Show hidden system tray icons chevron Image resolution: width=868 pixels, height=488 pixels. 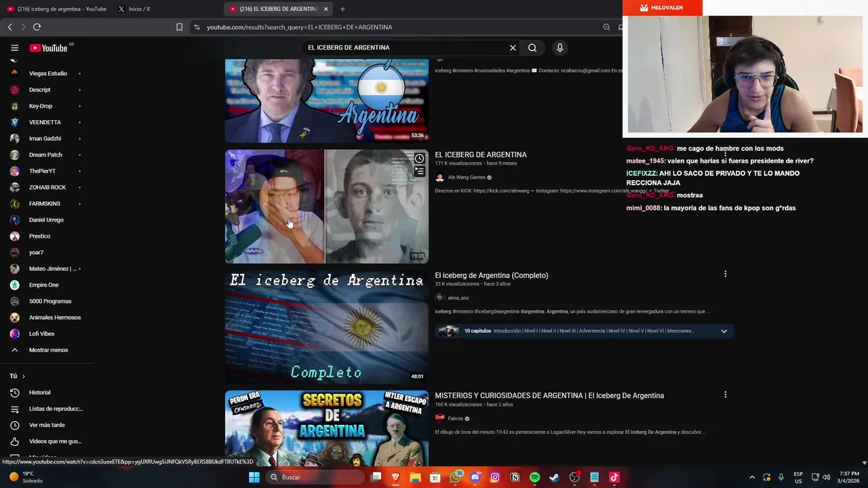coord(751,477)
